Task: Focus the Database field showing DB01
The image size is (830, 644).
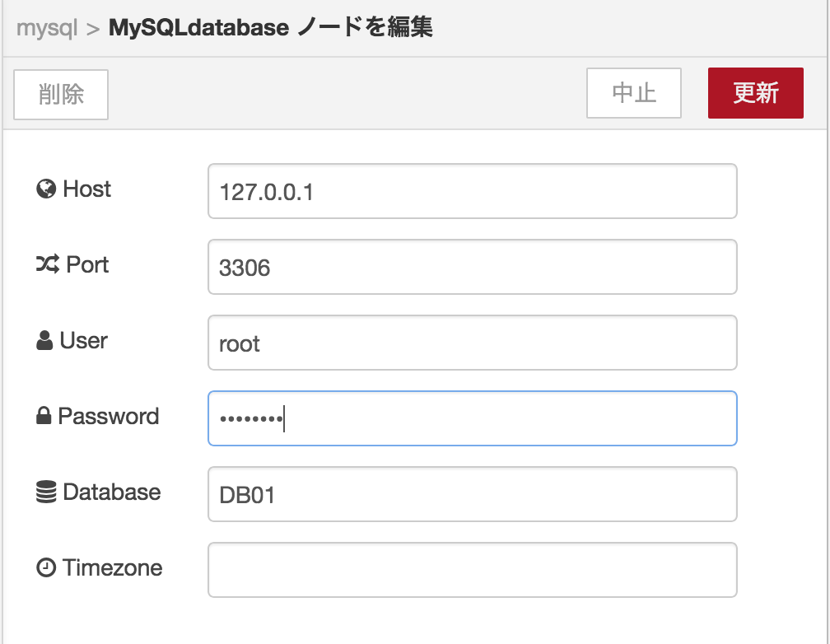Action: (x=472, y=494)
